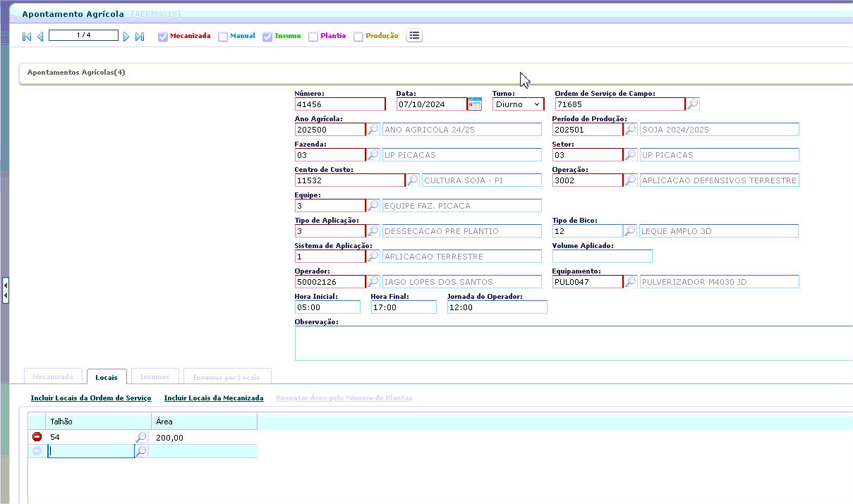Viewport: 853px width, 504px height.
Task: Switch to the Locais tab
Action: 107,377
